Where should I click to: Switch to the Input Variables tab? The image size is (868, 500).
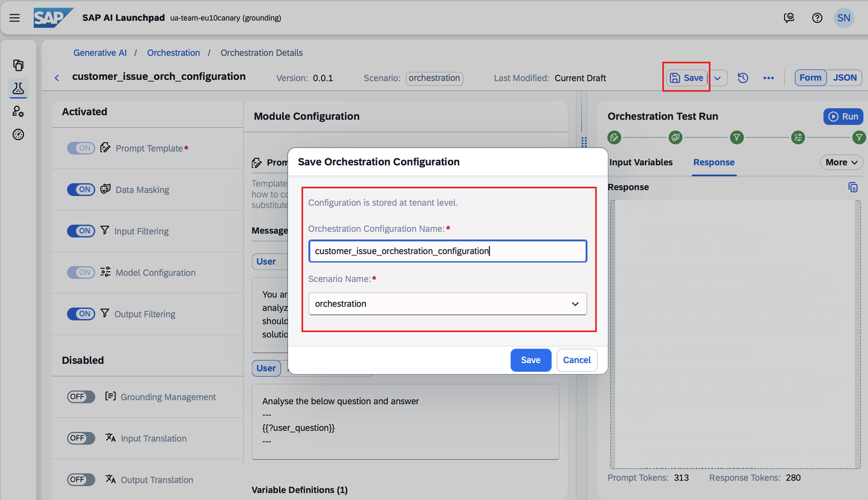(641, 162)
